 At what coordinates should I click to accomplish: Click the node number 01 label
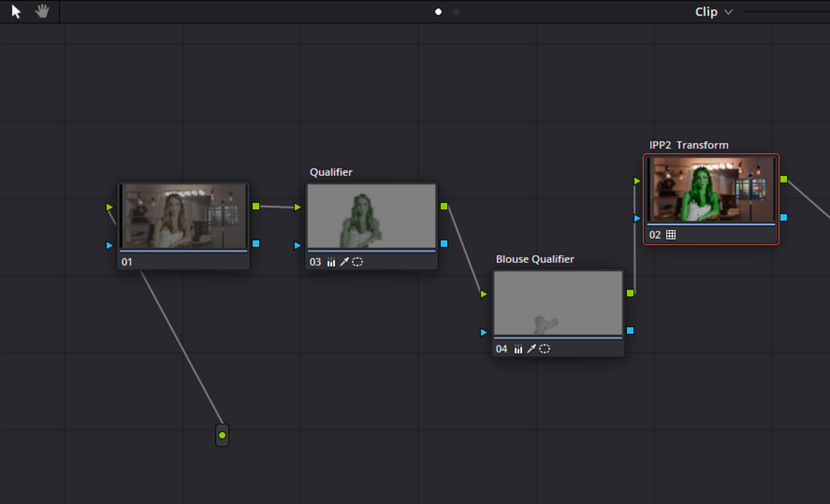[126, 262]
